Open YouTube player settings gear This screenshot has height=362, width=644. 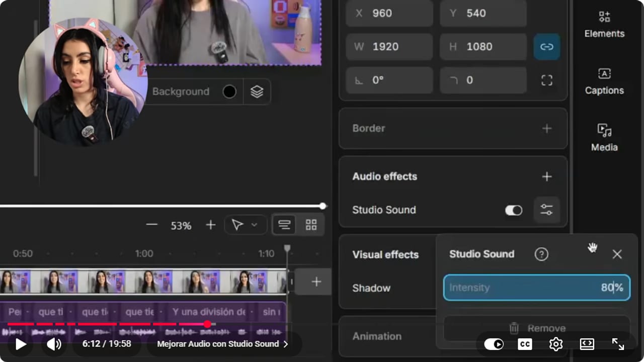pyautogui.click(x=556, y=344)
